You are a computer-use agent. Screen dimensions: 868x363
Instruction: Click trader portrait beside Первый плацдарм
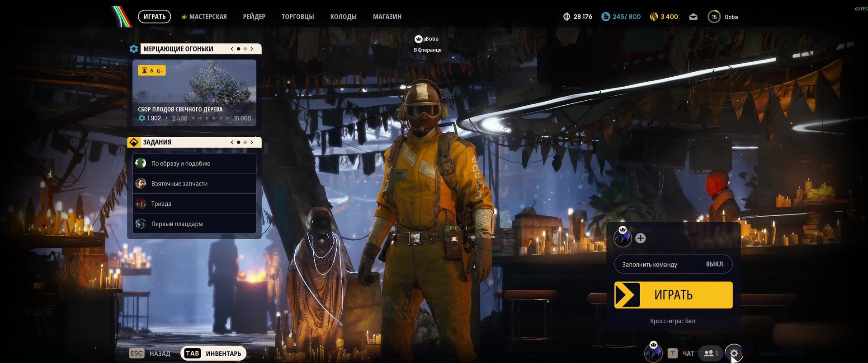pos(141,223)
